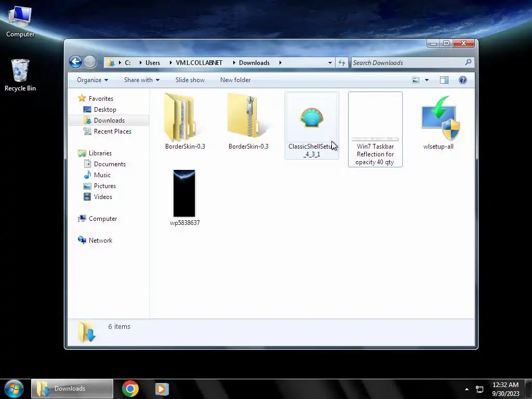Open the view options dropdown arrow
The height and width of the screenshot is (399, 532).
tap(427, 80)
